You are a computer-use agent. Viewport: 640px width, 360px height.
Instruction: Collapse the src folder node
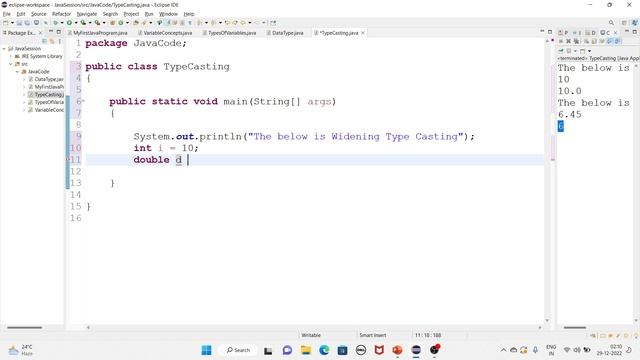(x=11, y=64)
